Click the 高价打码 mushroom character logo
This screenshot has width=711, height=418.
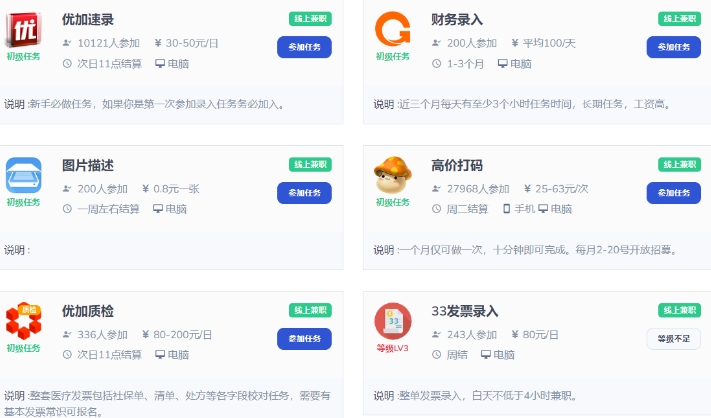coord(393,175)
